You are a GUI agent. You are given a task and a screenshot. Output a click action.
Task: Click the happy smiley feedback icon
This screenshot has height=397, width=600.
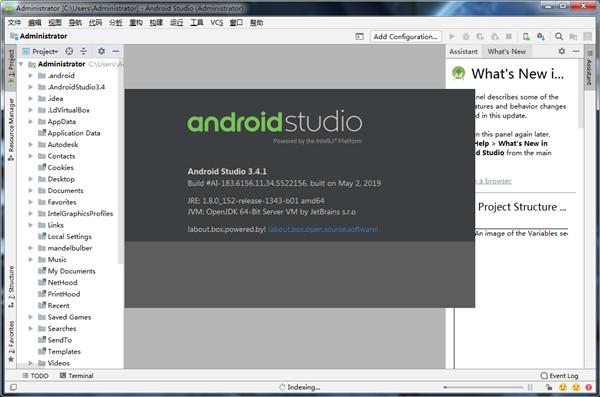click(x=563, y=387)
